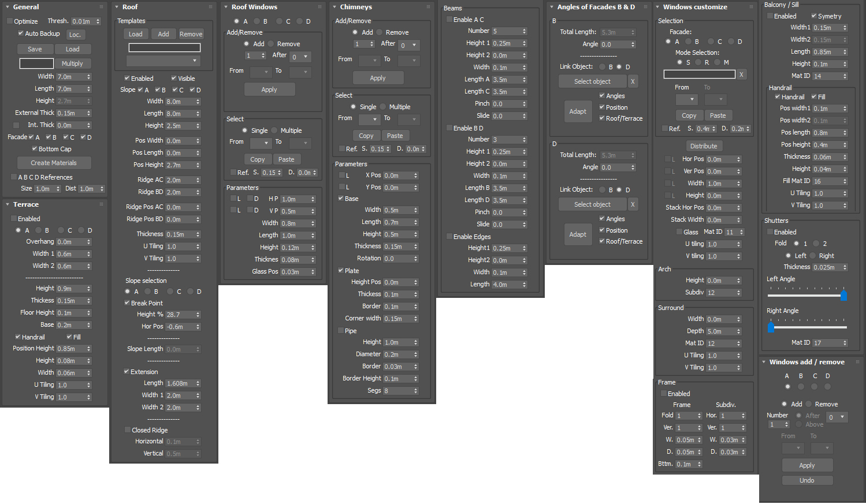Screen dimensions: 866x504
Task: Collapse the Windows add / remove rollout
Action: [764, 362]
